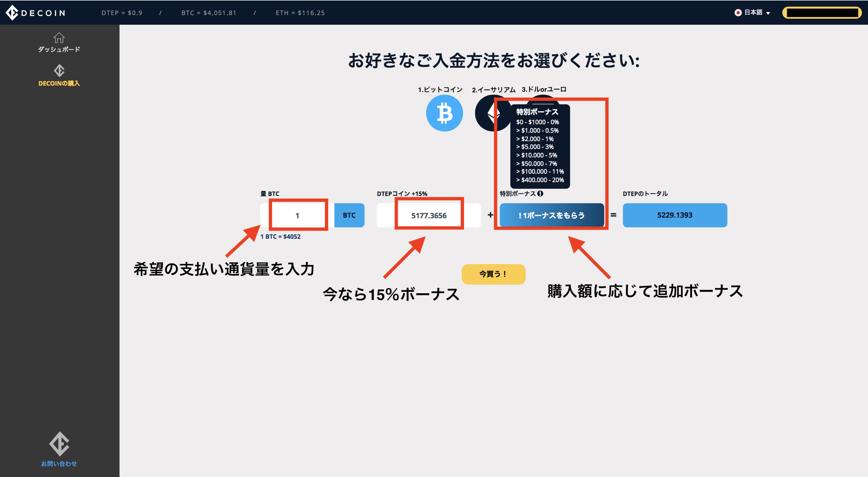Click the DTEPコイン amount field 5177.3656
Viewport: 868px width, 477px height.
(x=429, y=215)
